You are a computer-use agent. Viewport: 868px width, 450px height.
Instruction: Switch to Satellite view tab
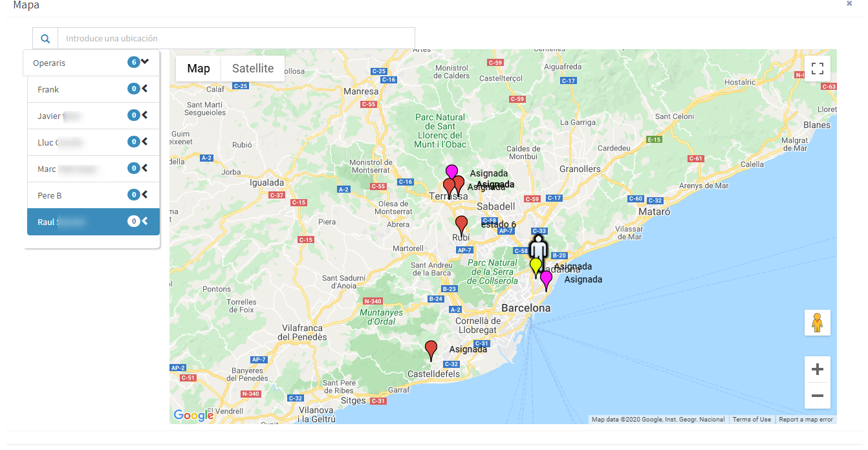click(x=253, y=69)
